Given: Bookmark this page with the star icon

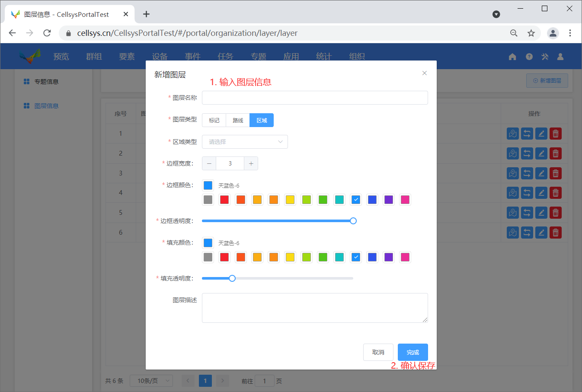Looking at the screenshot, I should coord(531,33).
